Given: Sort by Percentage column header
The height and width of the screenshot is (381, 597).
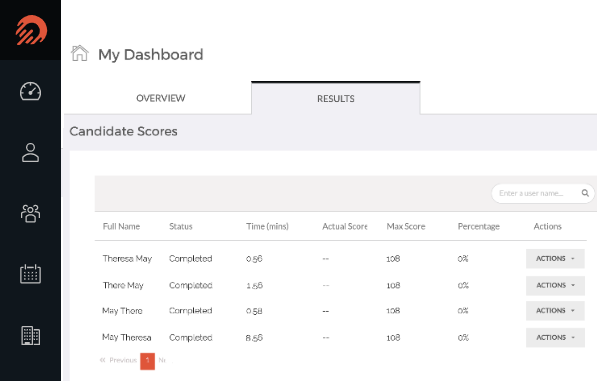Looking at the screenshot, I should pos(479,226).
